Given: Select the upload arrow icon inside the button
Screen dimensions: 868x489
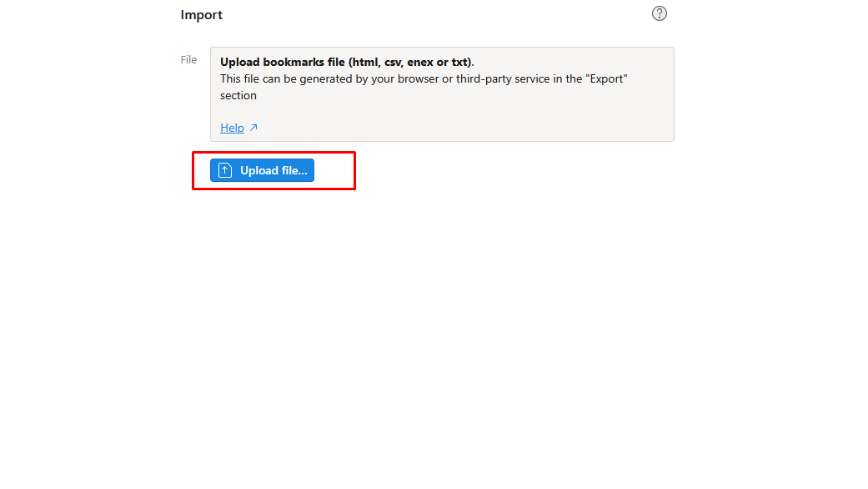Looking at the screenshot, I should click(x=224, y=169).
